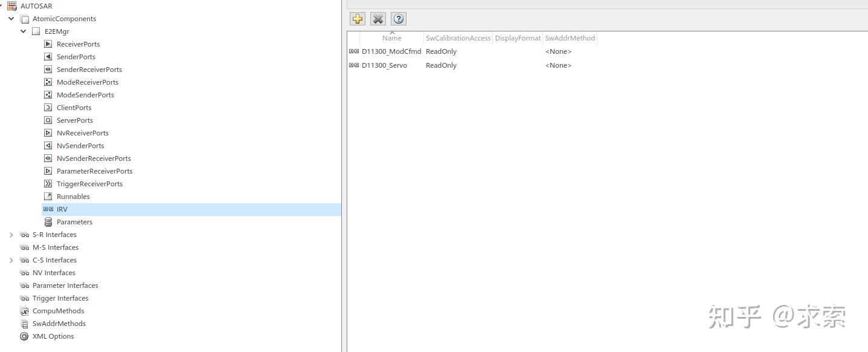Open help with the question mark button
This screenshot has width=868, height=352.
click(x=398, y=19)
